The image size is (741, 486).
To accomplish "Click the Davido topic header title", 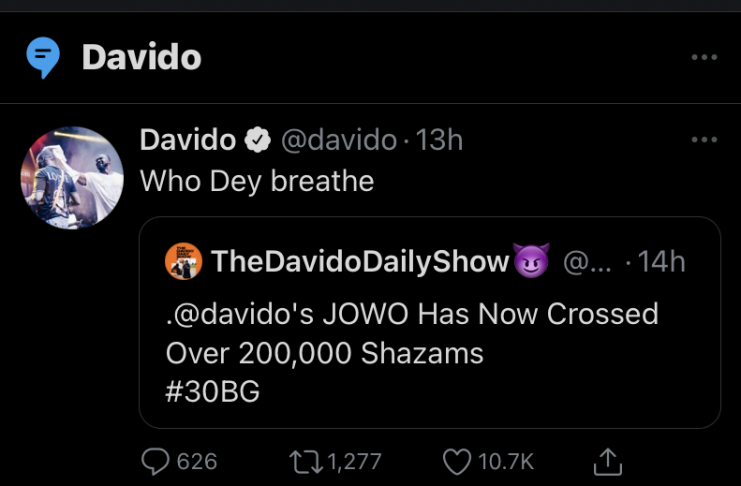I will pyautogui.click(x=141, y=58).
